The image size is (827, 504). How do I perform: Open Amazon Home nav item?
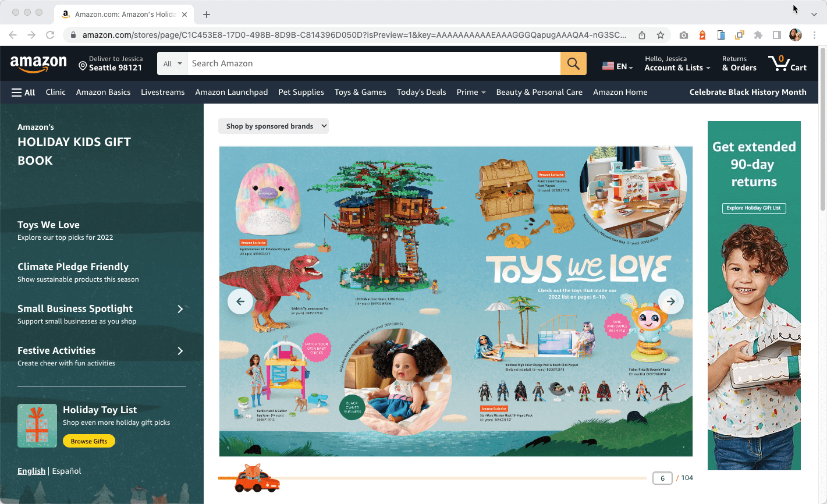(620, 92)
